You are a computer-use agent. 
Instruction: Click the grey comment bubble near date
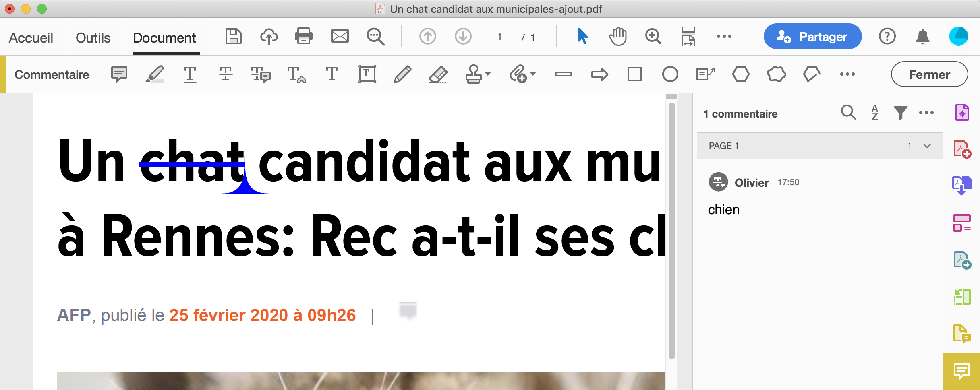coord(408,310)
